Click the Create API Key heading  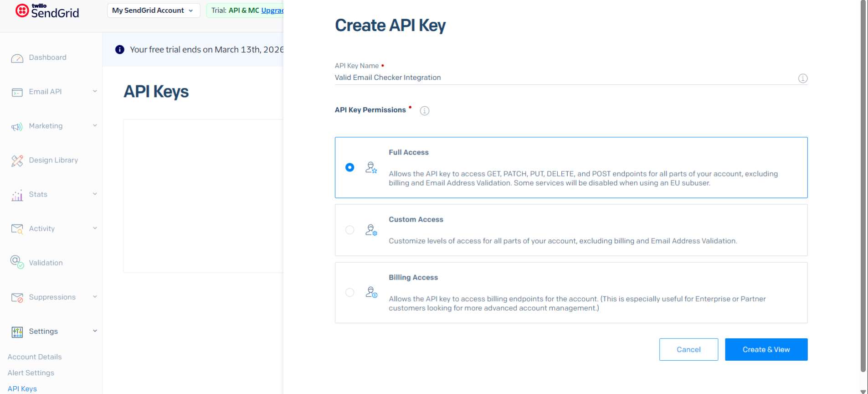(390, 25)
